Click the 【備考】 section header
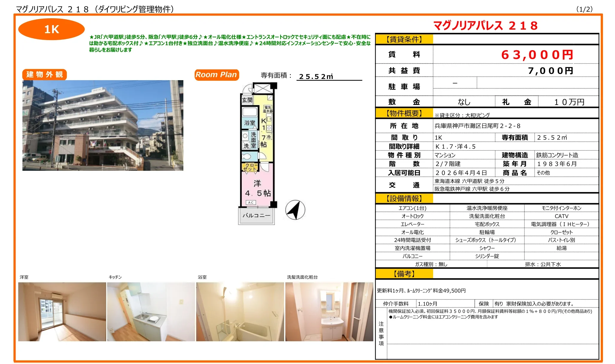 pyautogui.click(x=404, y=274)
